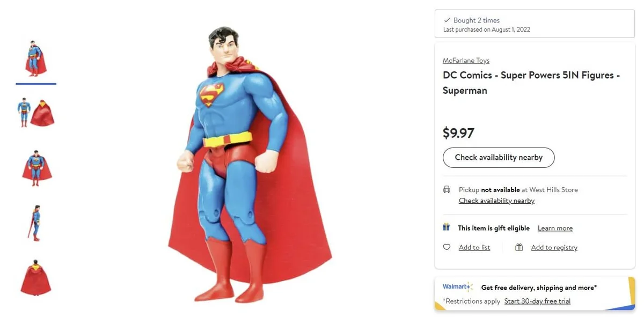Click the gift box icon beside Add to registry
Viewport: 644px width, 317px height.
[x=518, y=247]
